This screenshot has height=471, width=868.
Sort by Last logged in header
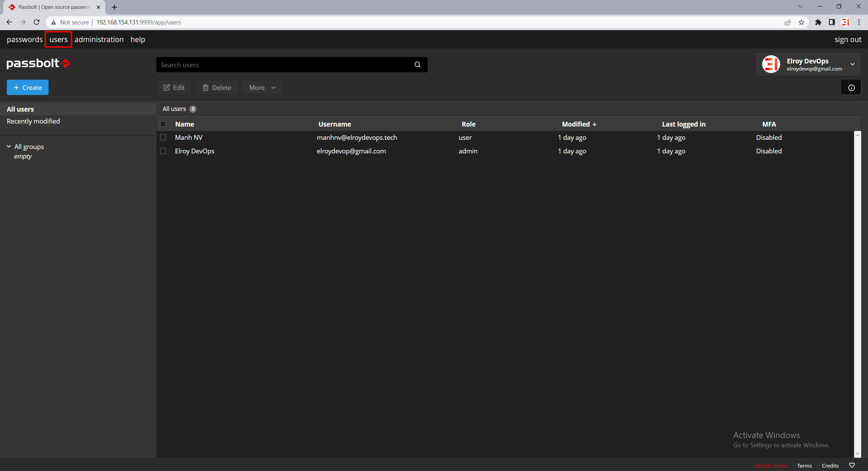pyautogui.click(x=683, y=124)
